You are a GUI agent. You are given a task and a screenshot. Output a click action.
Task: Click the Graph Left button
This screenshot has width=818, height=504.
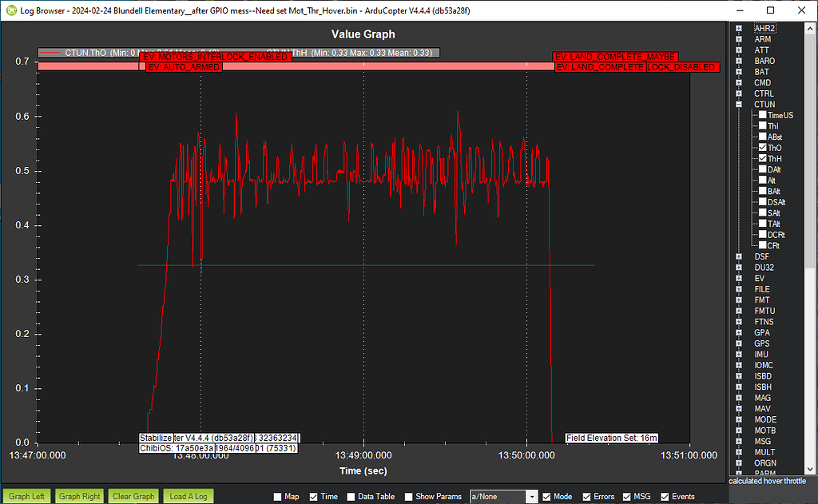[x=26, y=495]
